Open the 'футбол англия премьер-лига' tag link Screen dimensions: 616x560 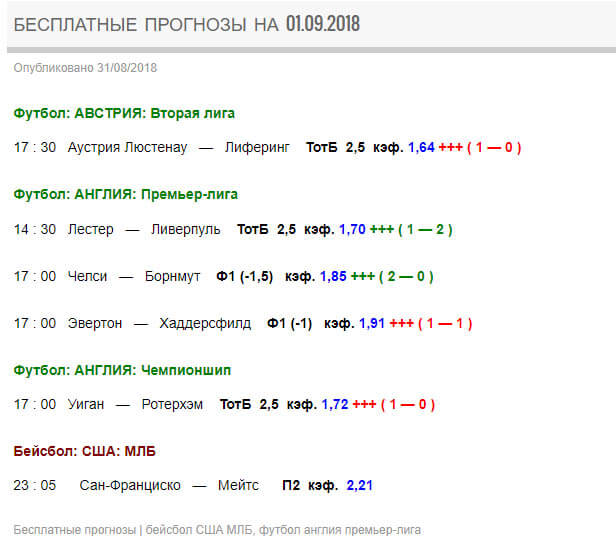[x=340, y=530]
